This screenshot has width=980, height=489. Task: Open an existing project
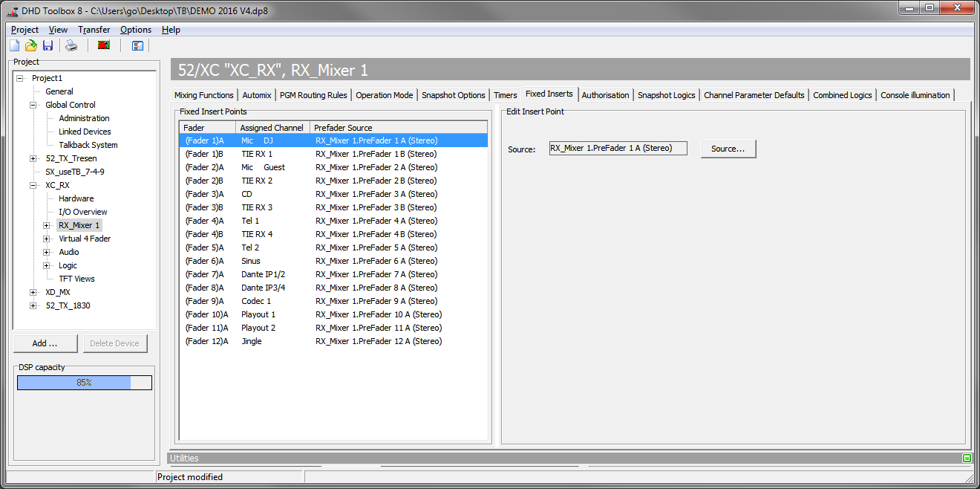pos(30,45)
